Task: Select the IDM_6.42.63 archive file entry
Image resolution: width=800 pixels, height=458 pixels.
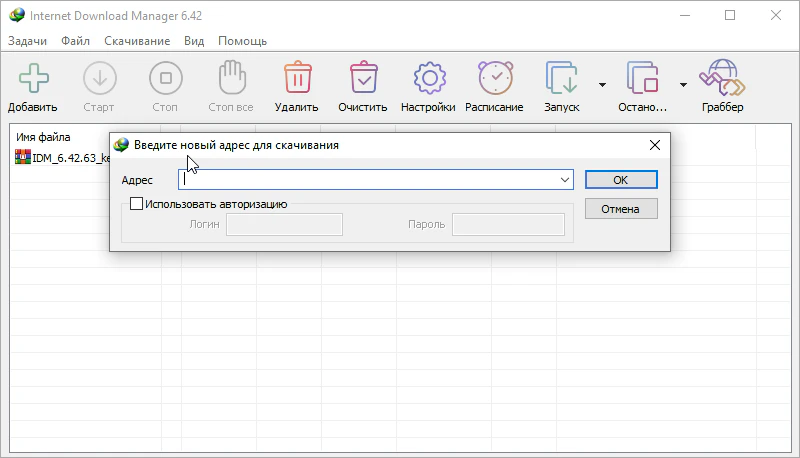Action: click(x=62, y=158)
